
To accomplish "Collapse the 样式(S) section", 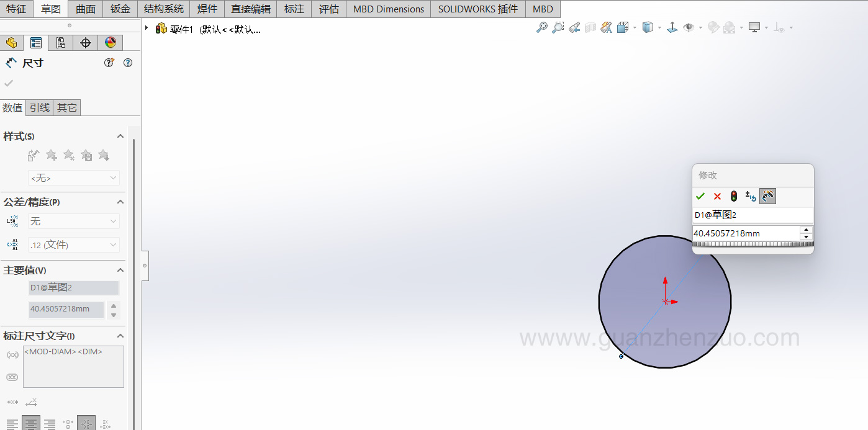I will (x=120, y=137).
